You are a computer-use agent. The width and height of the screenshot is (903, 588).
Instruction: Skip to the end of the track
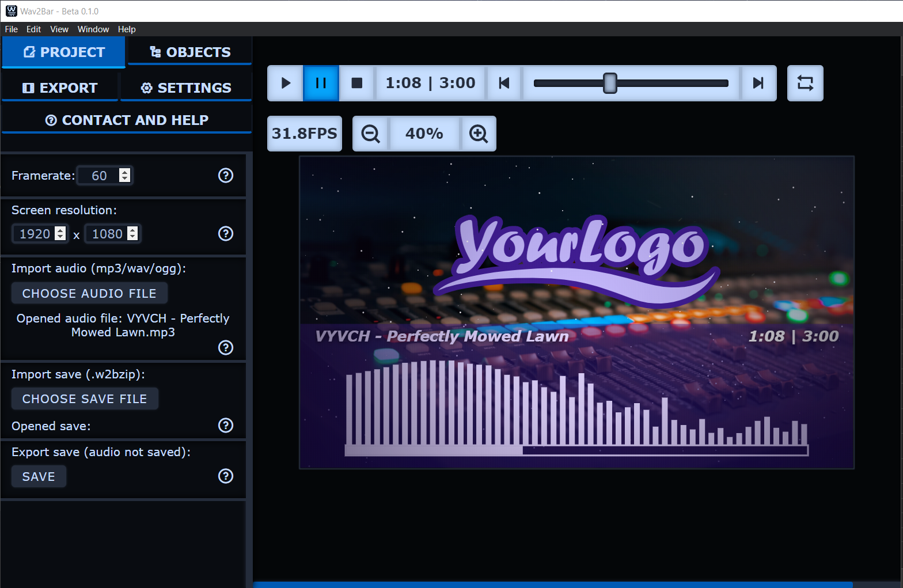click(758, 84)
